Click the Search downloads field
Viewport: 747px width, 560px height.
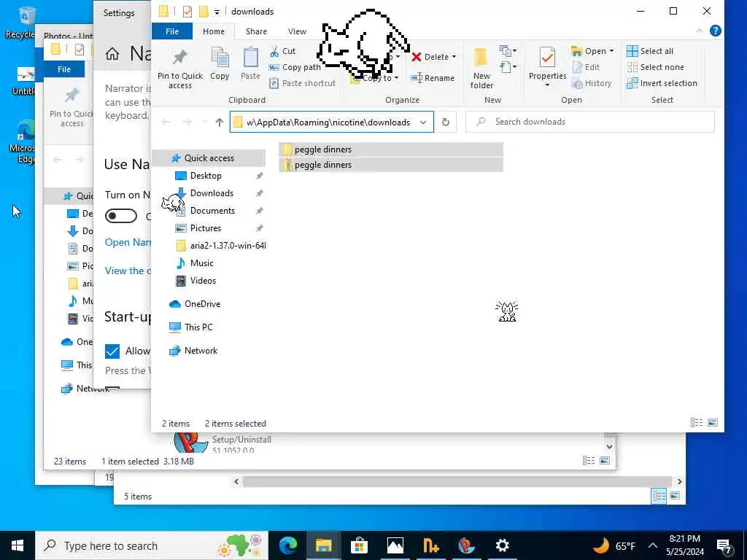pos(589,122)
